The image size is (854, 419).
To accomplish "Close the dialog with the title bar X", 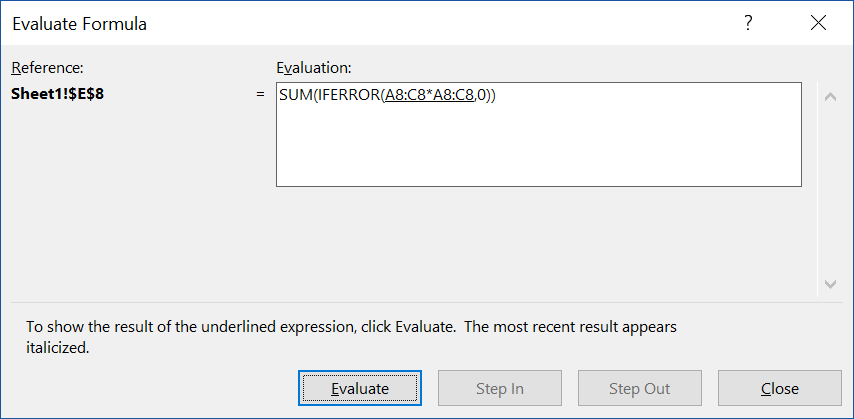I will pos(819,23).
